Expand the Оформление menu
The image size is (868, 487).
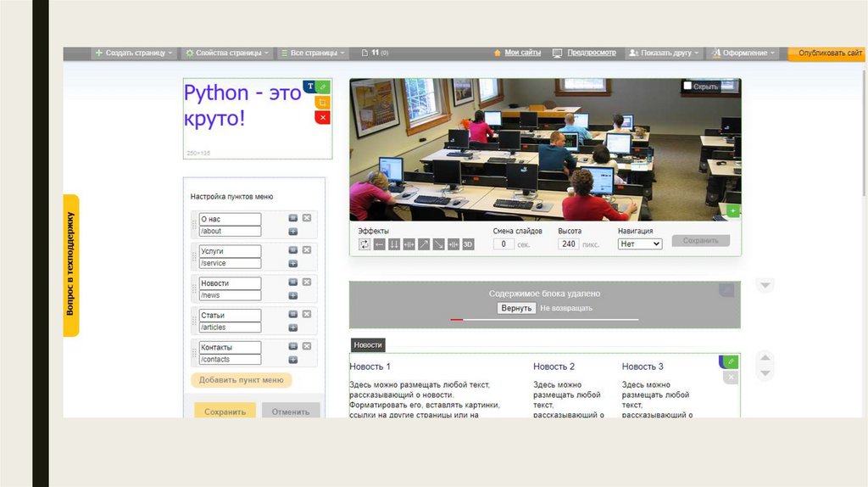pos(743,53)
